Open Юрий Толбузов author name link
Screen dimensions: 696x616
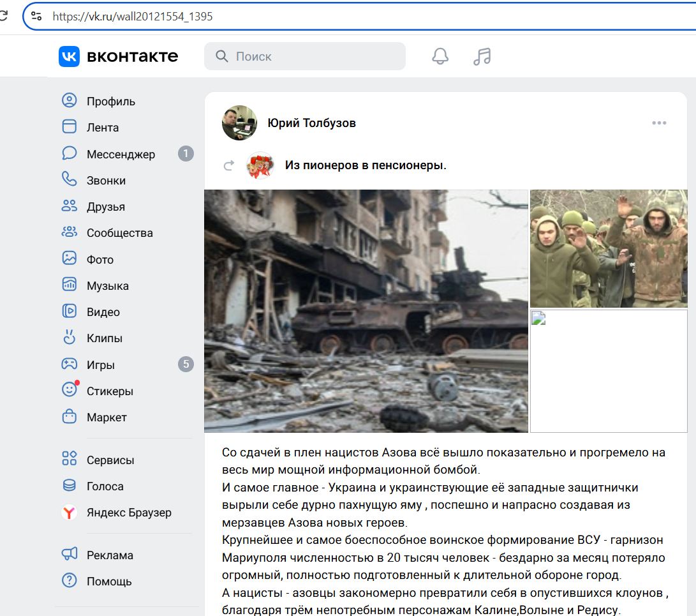(x=311, y=123)
